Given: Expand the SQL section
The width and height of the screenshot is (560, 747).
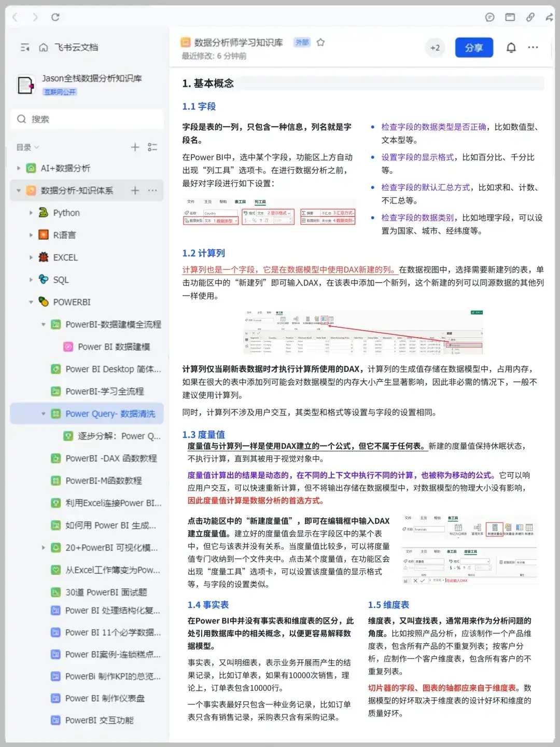Looking at the screenshot, I should coord(31,280).
